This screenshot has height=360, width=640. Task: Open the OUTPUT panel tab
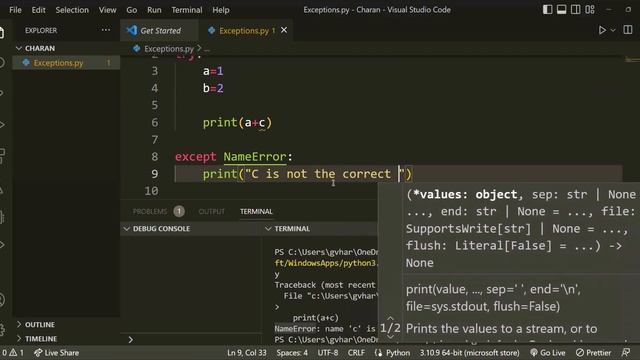click(x=211, y=211)
